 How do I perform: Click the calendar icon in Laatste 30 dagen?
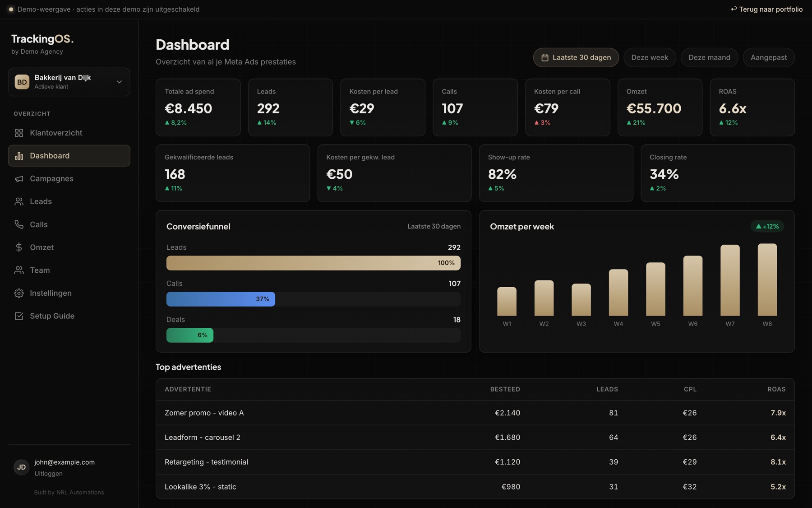[x=545, y=58]
